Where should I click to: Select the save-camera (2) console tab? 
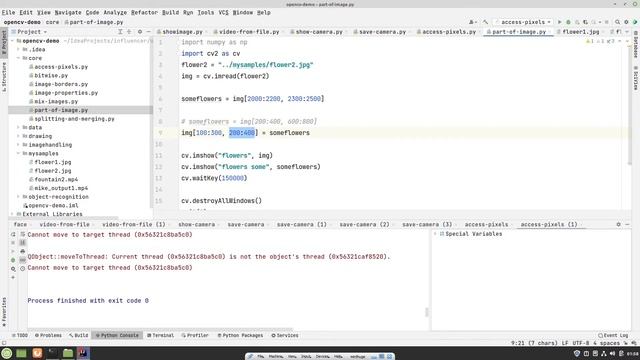tap(364, 224)
